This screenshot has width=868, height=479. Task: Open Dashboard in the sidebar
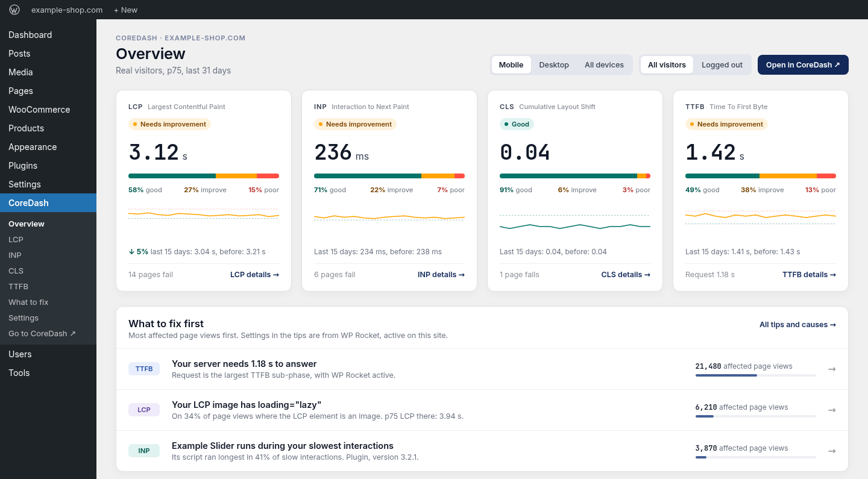[x=48, y=35]
